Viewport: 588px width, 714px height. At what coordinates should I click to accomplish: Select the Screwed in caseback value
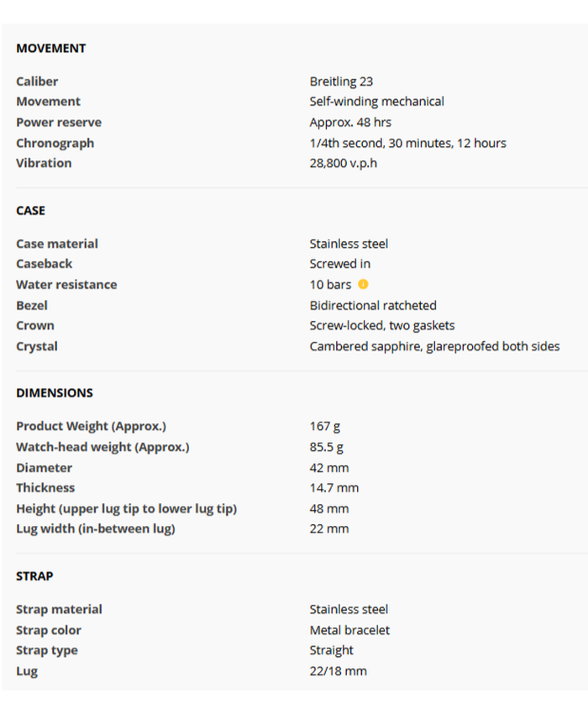(x=339, y=264)
